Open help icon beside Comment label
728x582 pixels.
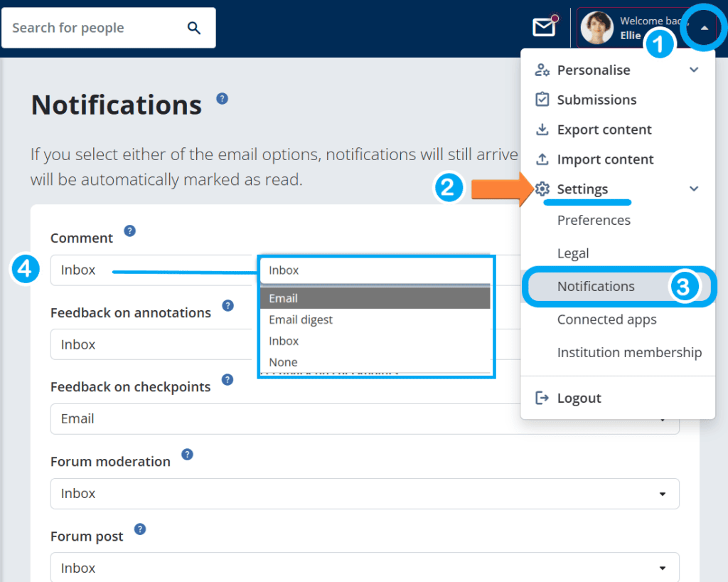pyautogui.click(x=130, y=231)
